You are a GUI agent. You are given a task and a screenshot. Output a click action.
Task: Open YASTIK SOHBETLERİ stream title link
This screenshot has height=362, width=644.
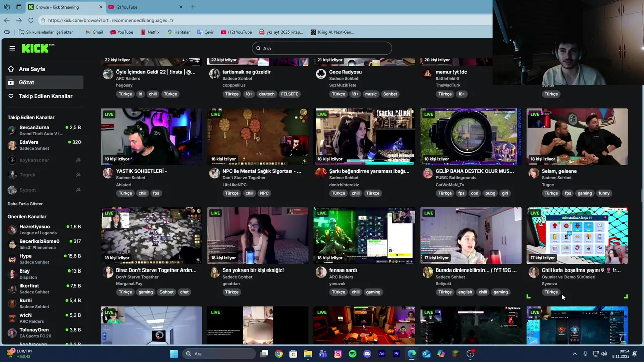click(141, 171)
